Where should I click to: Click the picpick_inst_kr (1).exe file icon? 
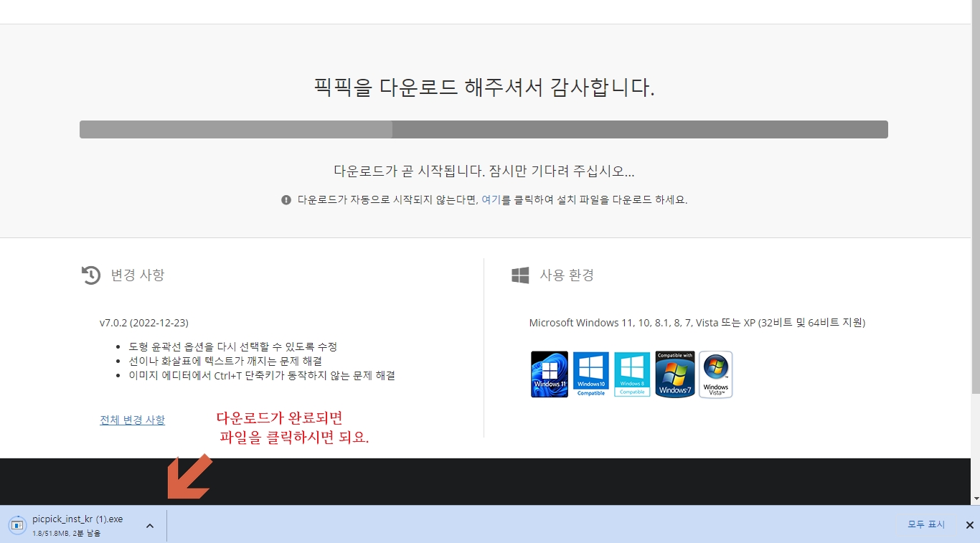[x=17, y=525]
